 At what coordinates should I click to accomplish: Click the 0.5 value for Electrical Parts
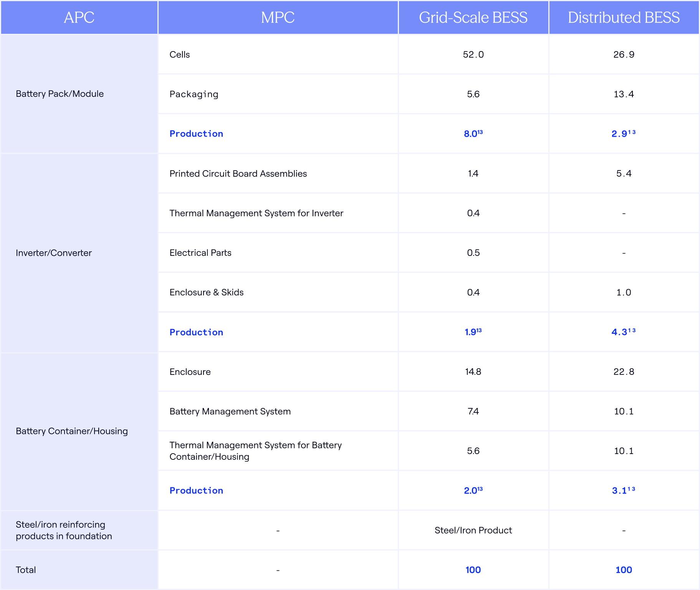click(473, 253)
